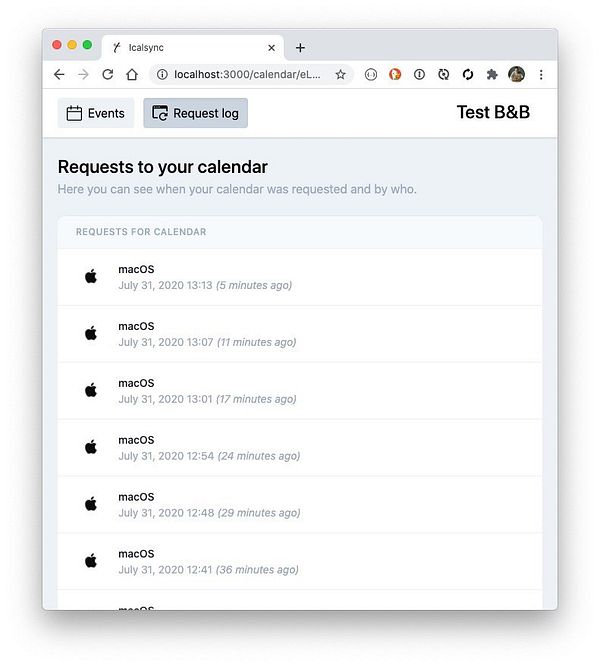Close the Icalsync tab
The image size is (600, 666).
point(271,47)
